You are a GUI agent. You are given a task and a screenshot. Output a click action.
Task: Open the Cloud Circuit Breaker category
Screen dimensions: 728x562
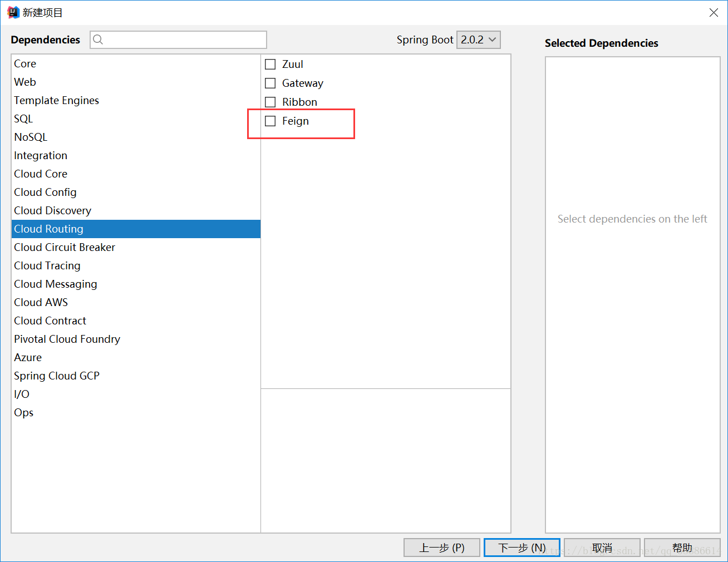click(136, 247)
